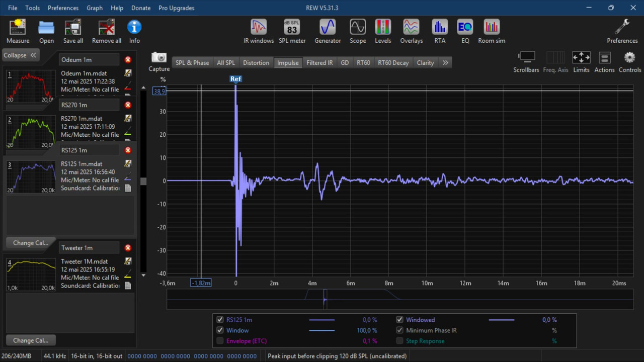Switch to the SPL & Phase tab
Image resolution: width=644 pixels, height=362 pixels.
pos(192,63)
